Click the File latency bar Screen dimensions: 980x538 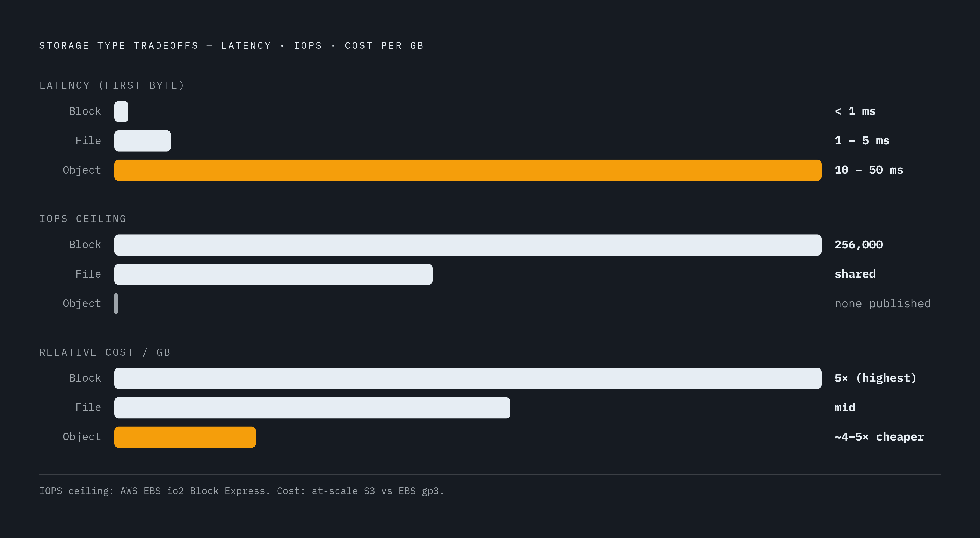click(142, 141)
